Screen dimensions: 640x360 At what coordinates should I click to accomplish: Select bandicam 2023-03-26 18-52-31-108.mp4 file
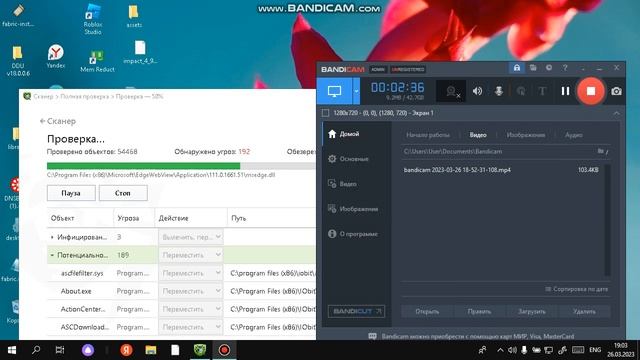point(501,170)
